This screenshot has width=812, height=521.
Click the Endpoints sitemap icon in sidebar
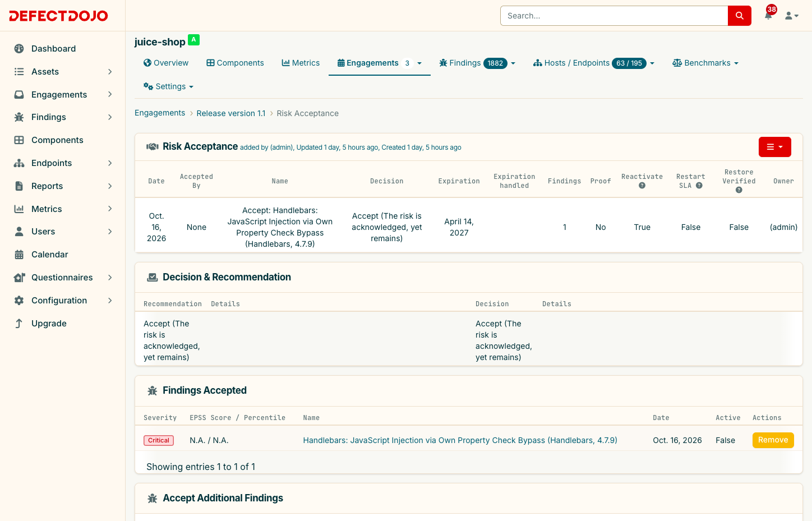19,163
